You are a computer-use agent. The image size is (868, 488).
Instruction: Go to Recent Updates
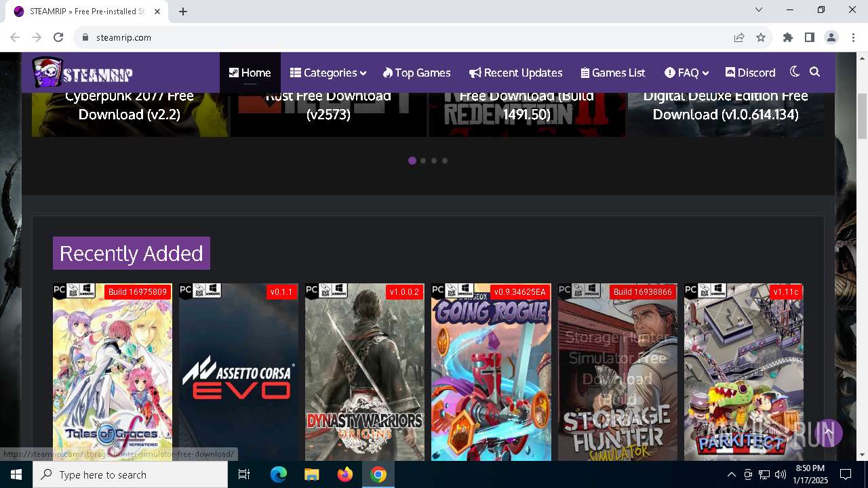point(516,73)
